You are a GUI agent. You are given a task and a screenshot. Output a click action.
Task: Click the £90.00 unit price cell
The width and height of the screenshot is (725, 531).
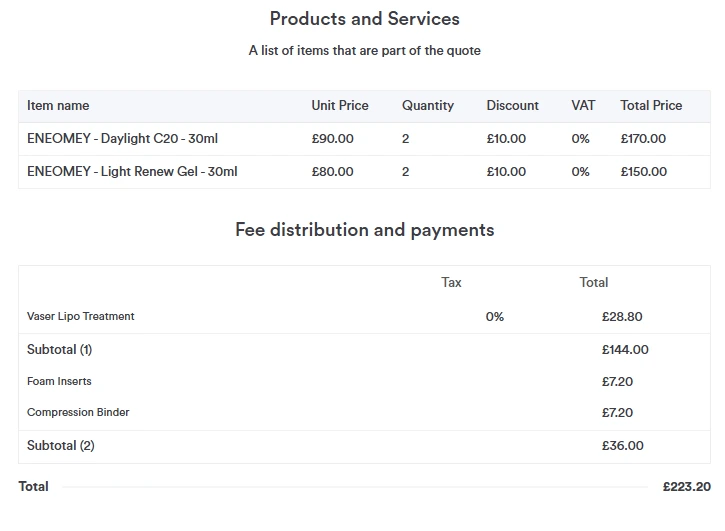(333, 139)
